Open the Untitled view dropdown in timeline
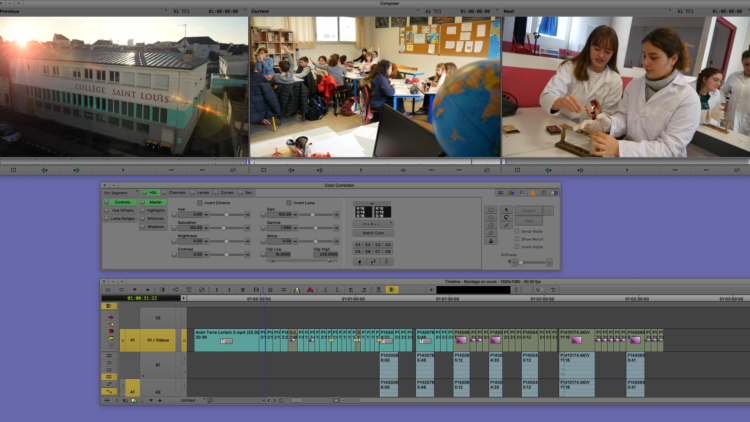 [x=189, y=400]
